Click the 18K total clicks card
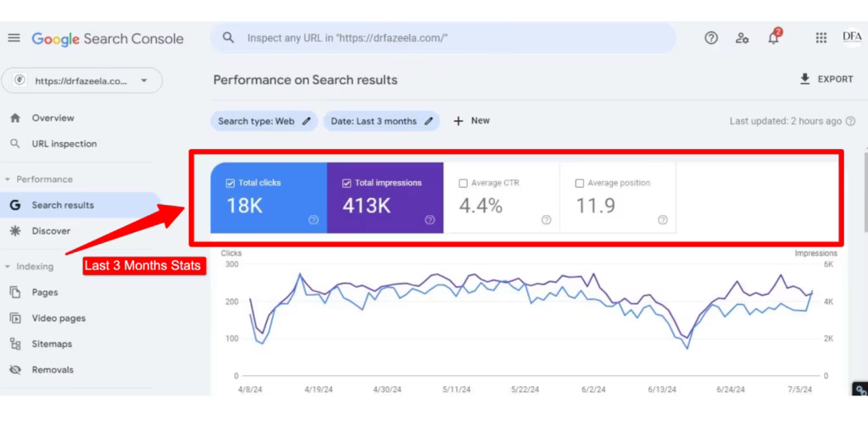Viewport: 868px width, 431px height. click(269, 197)
